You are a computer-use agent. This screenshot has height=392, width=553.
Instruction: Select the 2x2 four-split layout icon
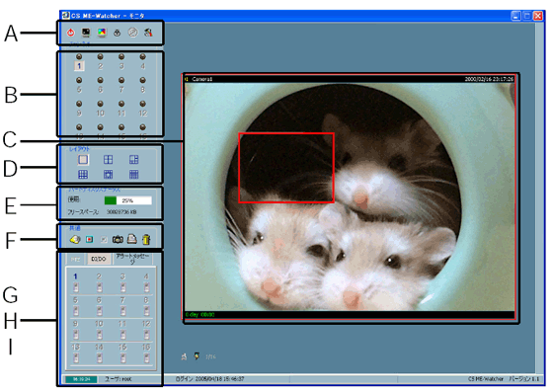point(109,159)
